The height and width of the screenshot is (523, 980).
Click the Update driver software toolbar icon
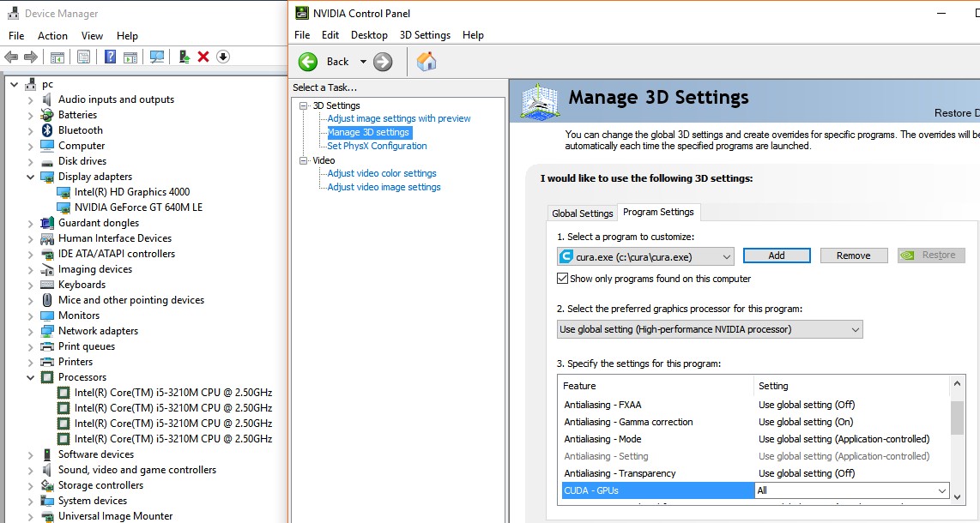(184, 57)
